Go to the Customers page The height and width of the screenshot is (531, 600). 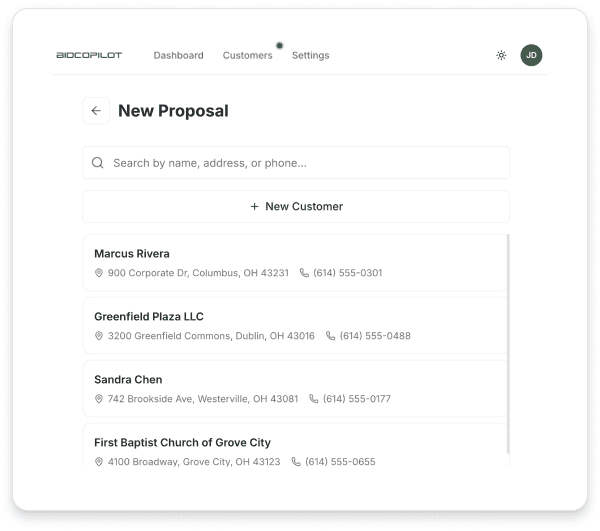click(248, 55)
